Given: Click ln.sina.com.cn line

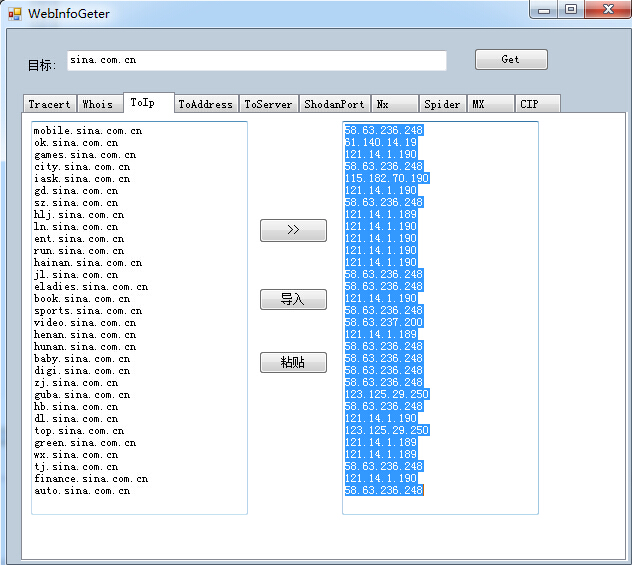Looking at the screenshot, I should (76, 227).
